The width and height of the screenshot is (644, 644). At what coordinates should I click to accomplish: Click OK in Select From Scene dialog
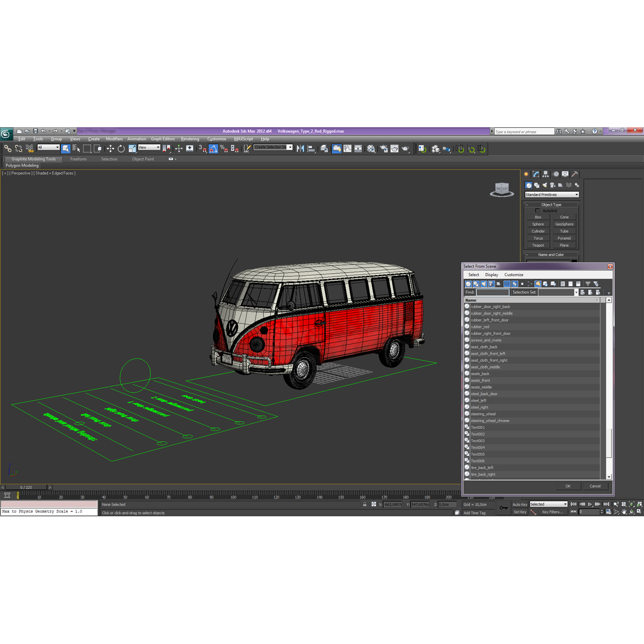click(568, 486)
